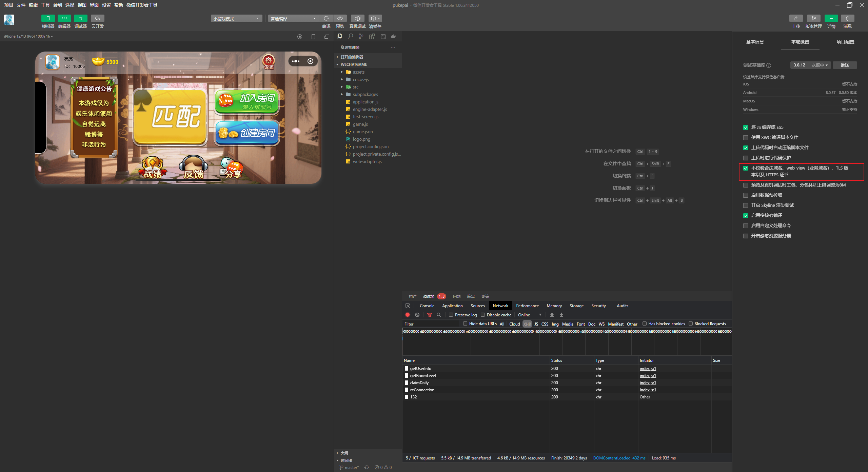Click the search icon in editor sidebar
This screenshot has width=868, height=472.
[350, 36]
